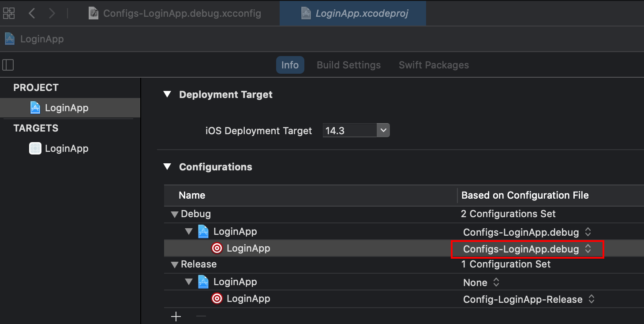Viewport: 644px width, 324px height.
Task: Open the Debug target Configs-LoginApp.debug popup
Action: (527, 249)
